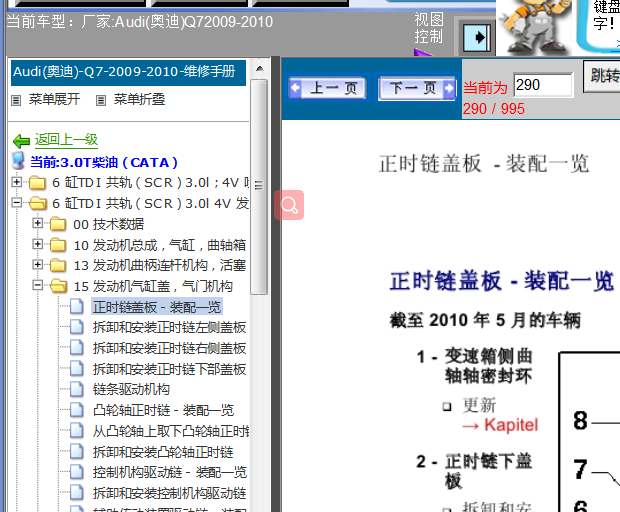Select 10 发动机总成,气缸,曲轴箱 label

160,245
